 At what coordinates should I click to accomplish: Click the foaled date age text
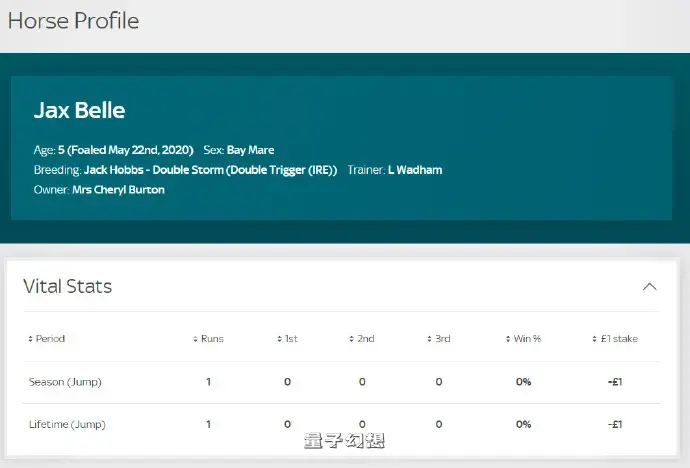(125, 150)
